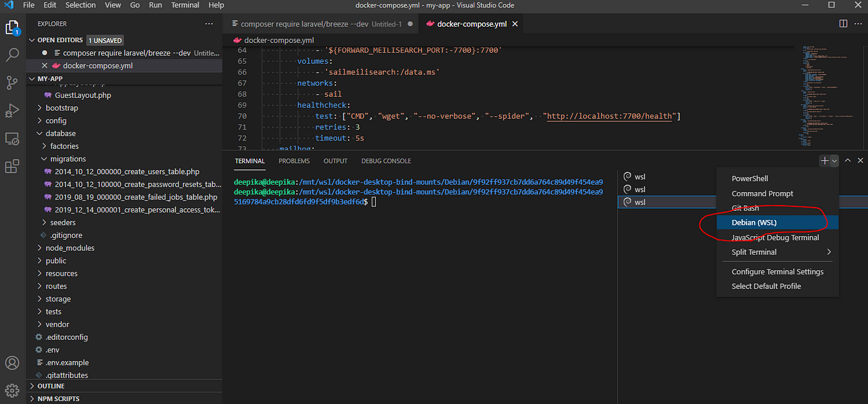Open the terminal launch profile dropdown arrow
Viewport: 868px width, 404px height.
coord(834,161)
